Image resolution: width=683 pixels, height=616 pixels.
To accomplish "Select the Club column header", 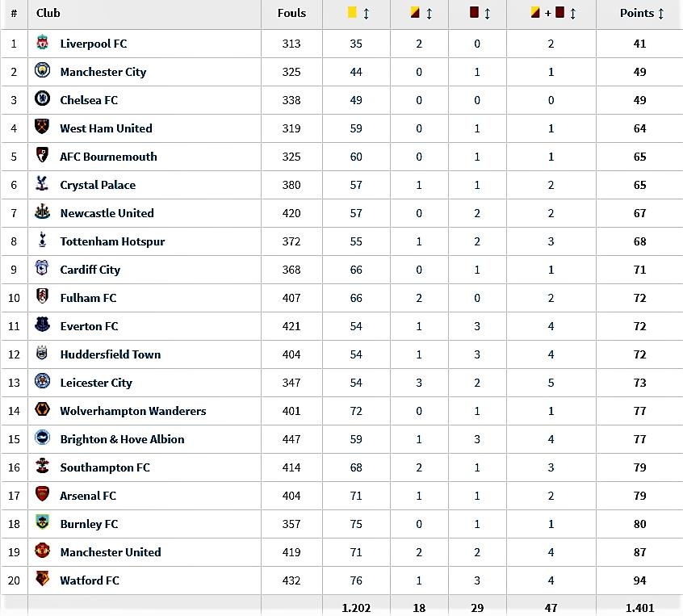I will point(48,14).
